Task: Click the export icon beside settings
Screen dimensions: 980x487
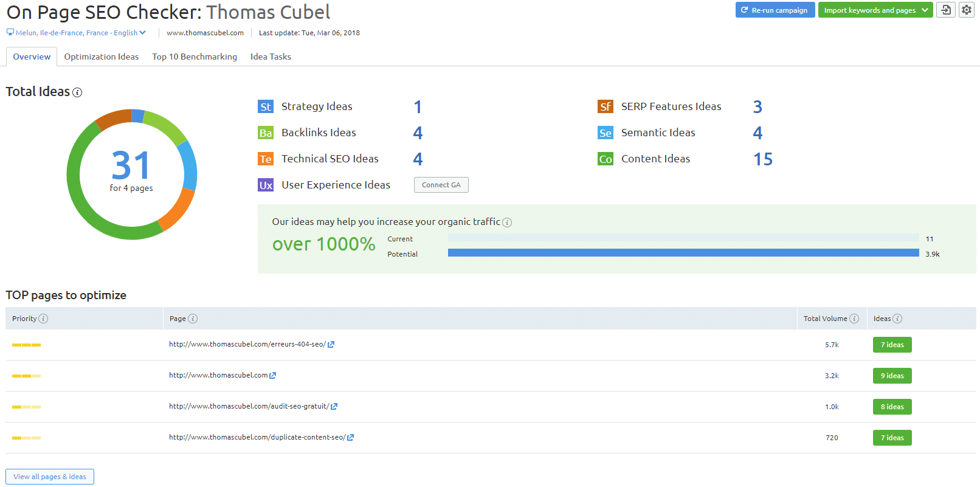Action: tap(946, 10)
